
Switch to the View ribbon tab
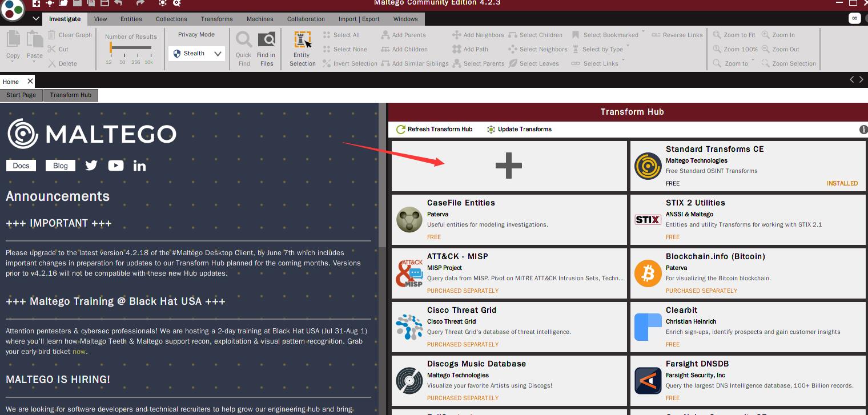point(101,19)
